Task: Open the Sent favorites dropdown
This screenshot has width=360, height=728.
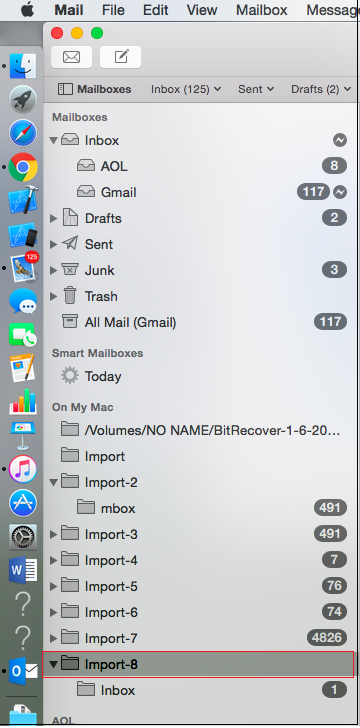Action: 256,89
